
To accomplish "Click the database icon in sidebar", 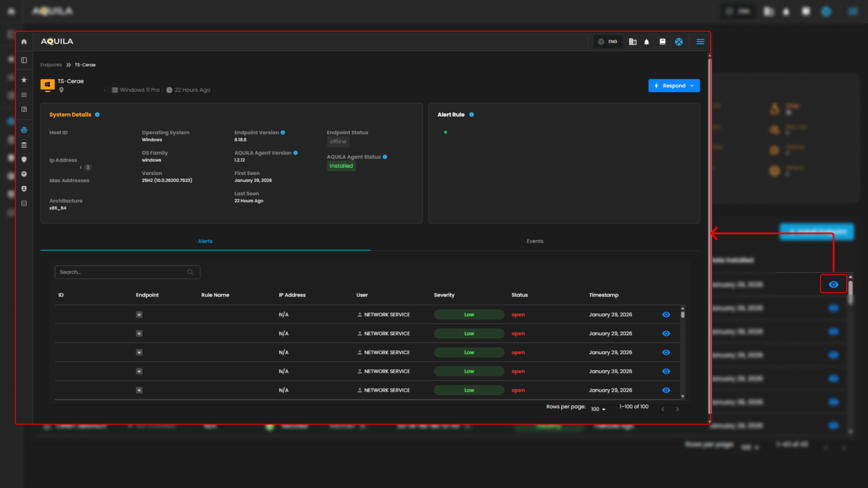I will point(24,203).
